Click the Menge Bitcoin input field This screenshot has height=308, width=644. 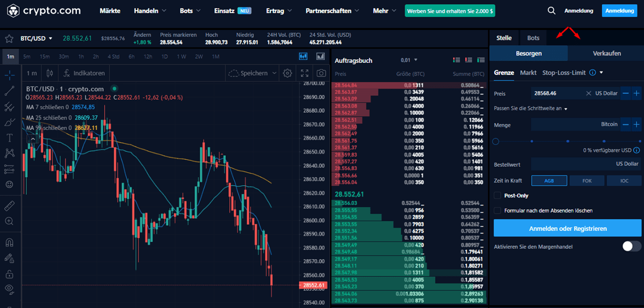pos(575,124)
